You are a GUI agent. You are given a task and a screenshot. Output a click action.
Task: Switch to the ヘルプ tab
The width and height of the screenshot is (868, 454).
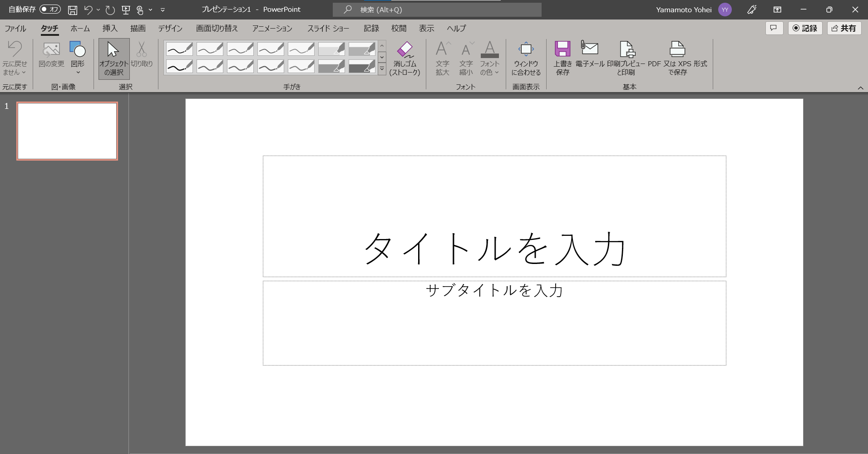click(x=456, y=28)
